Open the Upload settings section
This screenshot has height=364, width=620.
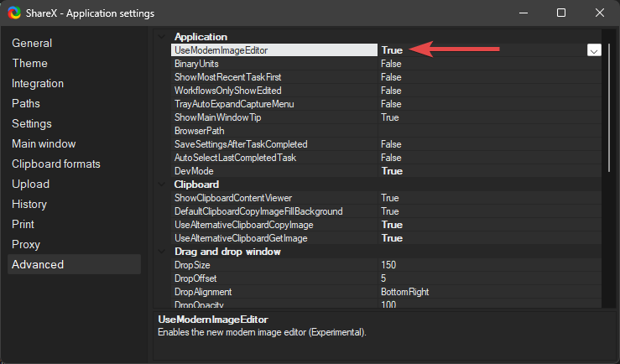click(30, 185)
